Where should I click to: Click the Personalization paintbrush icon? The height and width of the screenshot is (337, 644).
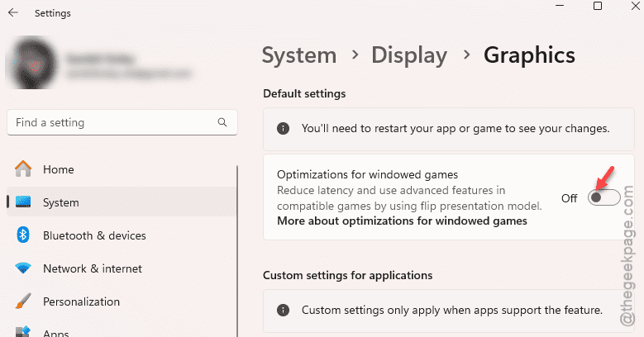coord(23,301)
